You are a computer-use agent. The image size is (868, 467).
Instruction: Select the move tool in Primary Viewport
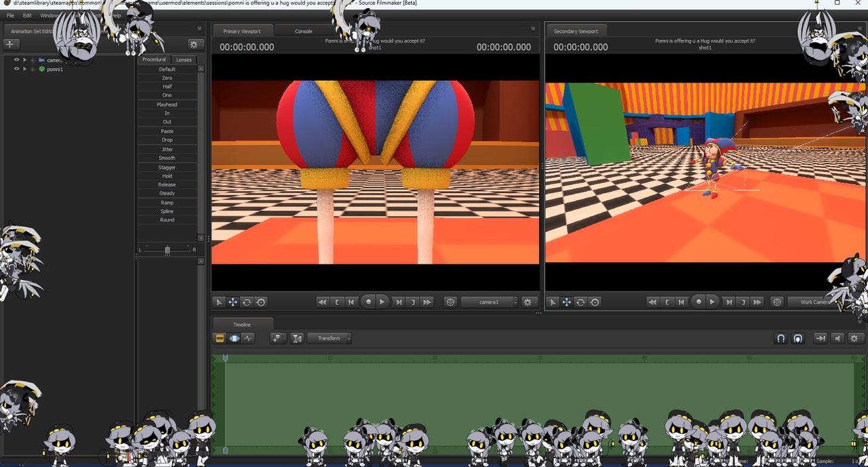point(233,302)
